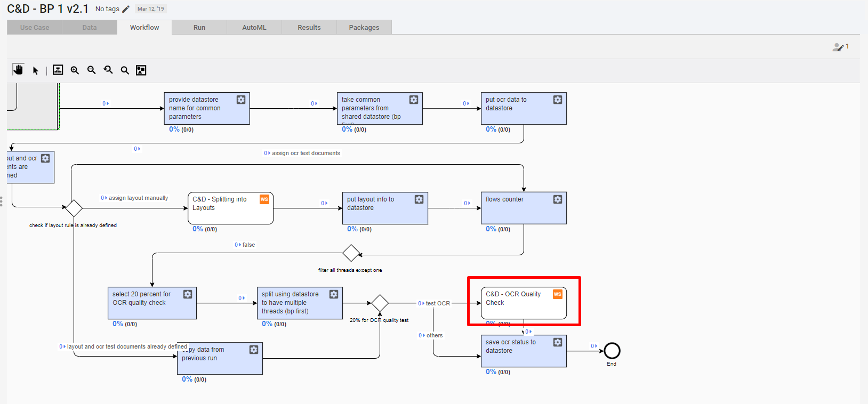Click the false edge label

[x=249, y=245]
